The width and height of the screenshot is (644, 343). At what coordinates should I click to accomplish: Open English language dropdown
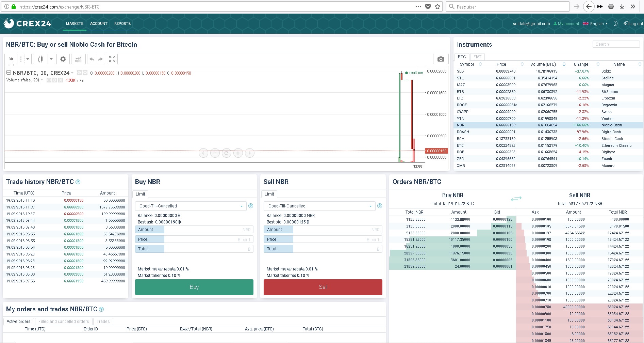(x=595, y=24)
